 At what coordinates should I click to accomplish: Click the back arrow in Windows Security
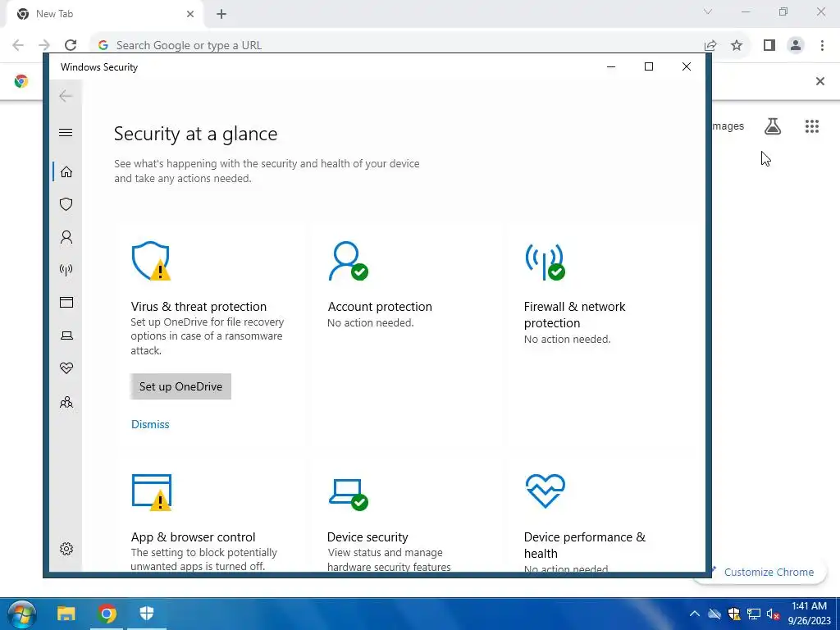point(66,96)
